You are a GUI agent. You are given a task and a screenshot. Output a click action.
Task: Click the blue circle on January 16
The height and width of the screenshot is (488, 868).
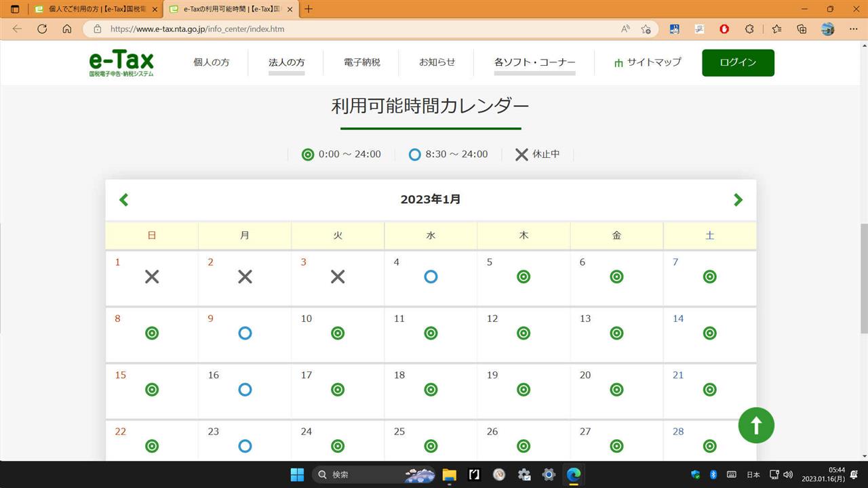pos(245,389)
